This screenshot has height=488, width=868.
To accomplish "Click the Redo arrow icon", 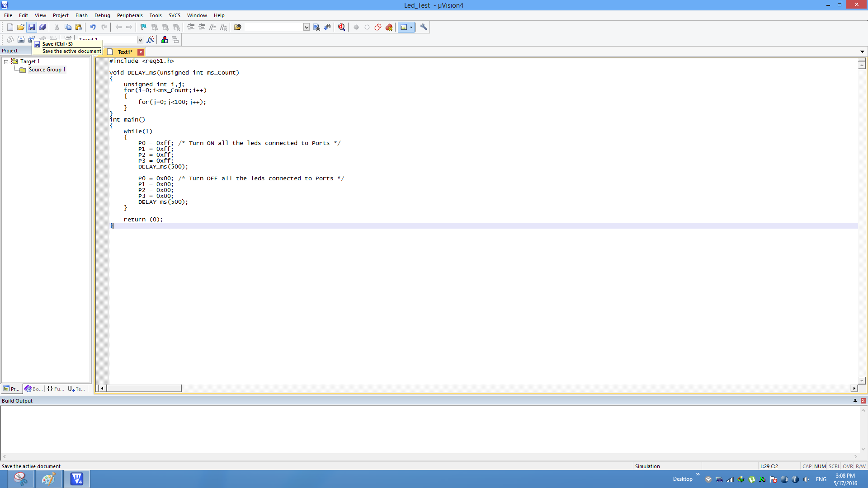I will click(x=104, y=27).
